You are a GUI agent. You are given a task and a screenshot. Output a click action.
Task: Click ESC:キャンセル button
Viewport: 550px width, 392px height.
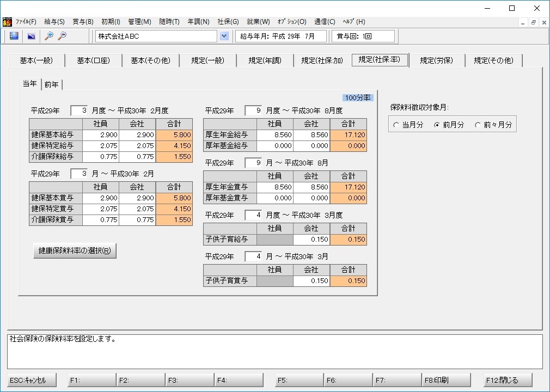[x=32, y=380]
